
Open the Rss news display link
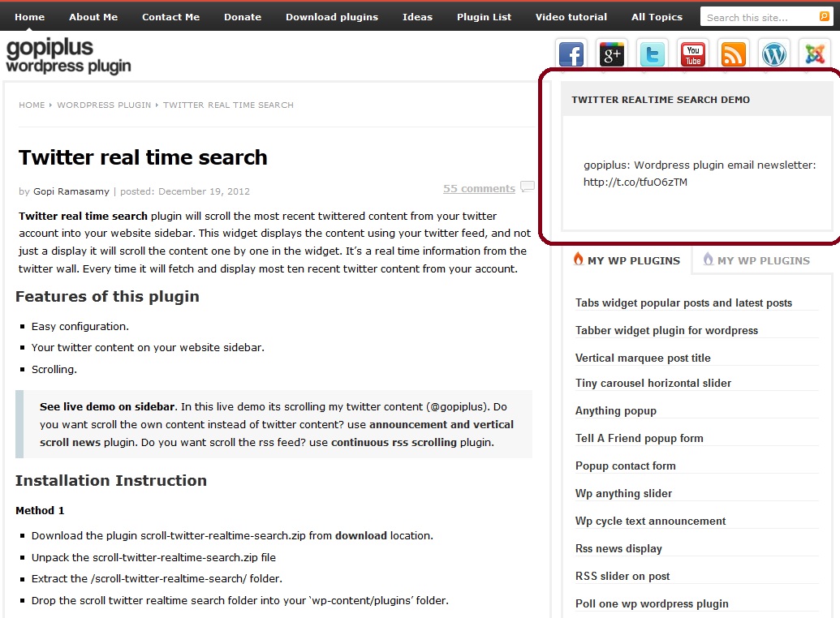(618, 548)
